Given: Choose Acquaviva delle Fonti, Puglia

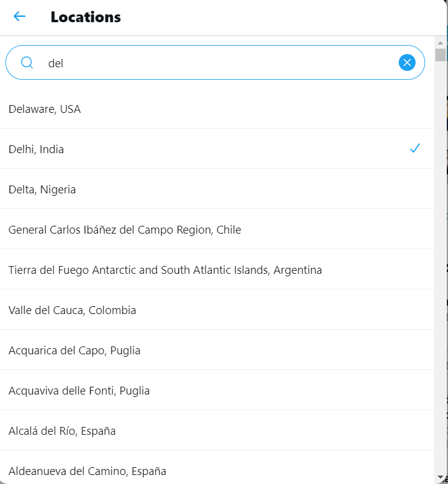Looking at the screenshot, I should (217, 390).
